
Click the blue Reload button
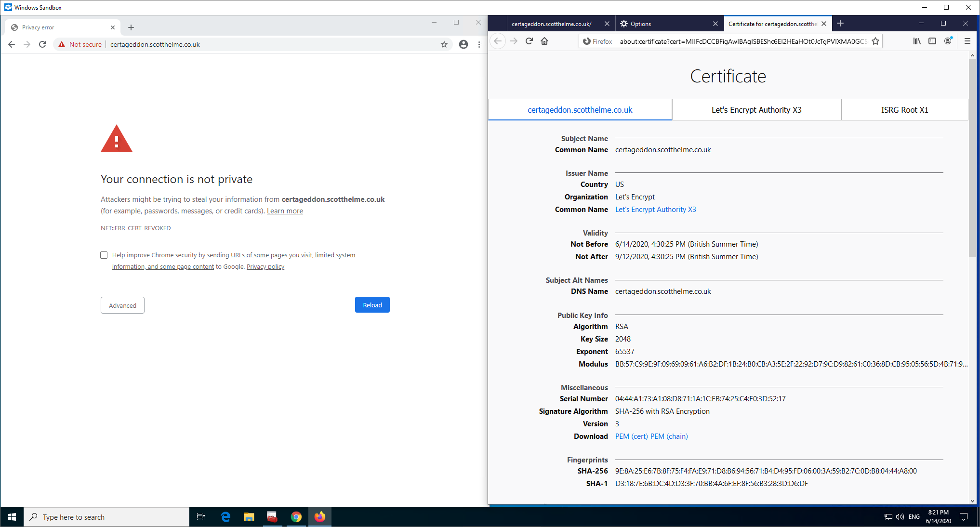click(x=372, y=305)
